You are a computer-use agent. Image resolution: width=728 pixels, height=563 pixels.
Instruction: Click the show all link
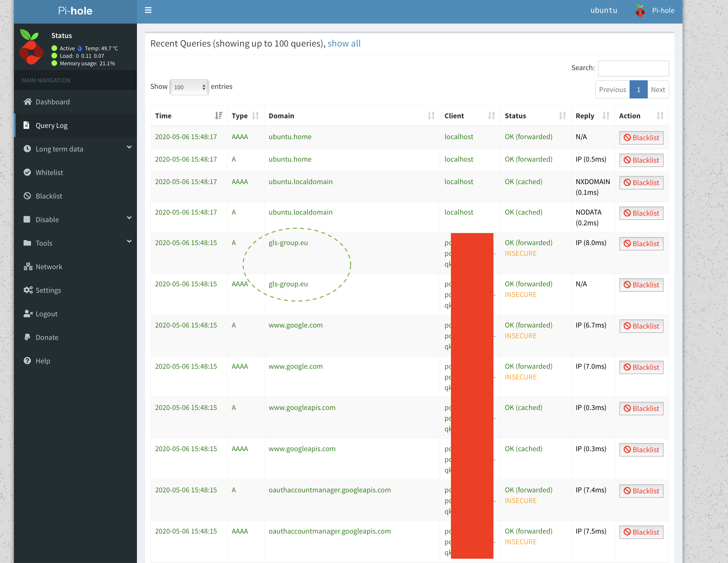click(x=344, y=43)
